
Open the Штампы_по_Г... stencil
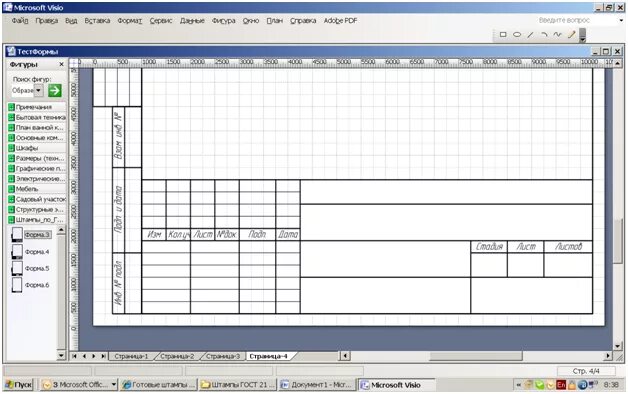coord(37,220)
